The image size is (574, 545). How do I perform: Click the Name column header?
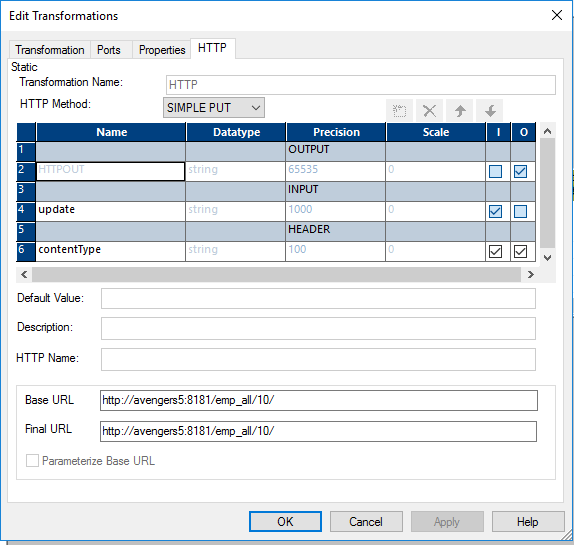pos(111,132)
